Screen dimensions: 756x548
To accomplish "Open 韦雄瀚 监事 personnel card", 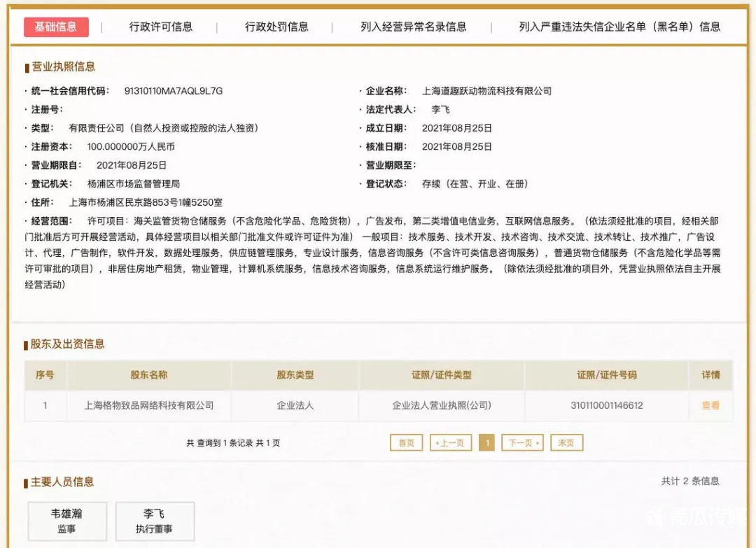I will click(67, 521).
